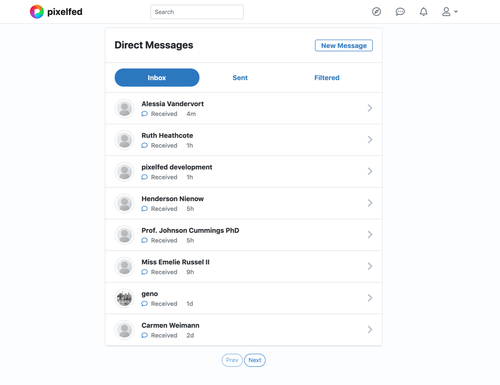
Task: Click the 4m timestamp on Alessia's row
Action: point(191,114)
